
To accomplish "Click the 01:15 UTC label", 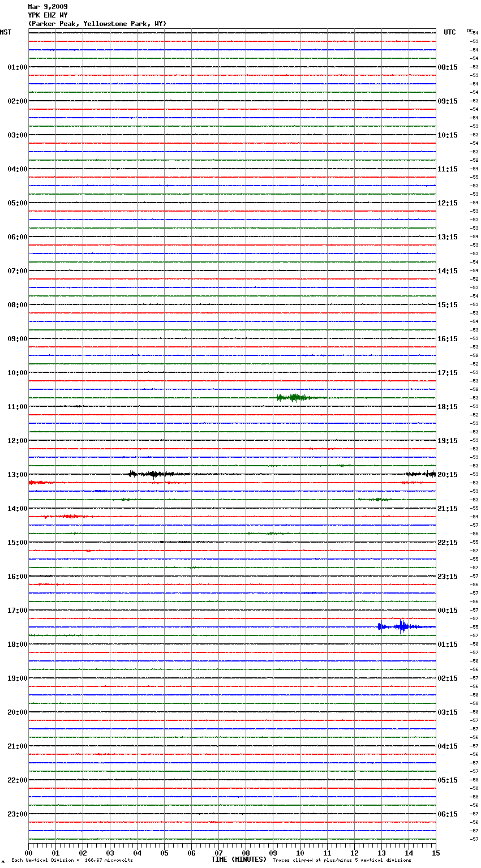I will point(448,644).
